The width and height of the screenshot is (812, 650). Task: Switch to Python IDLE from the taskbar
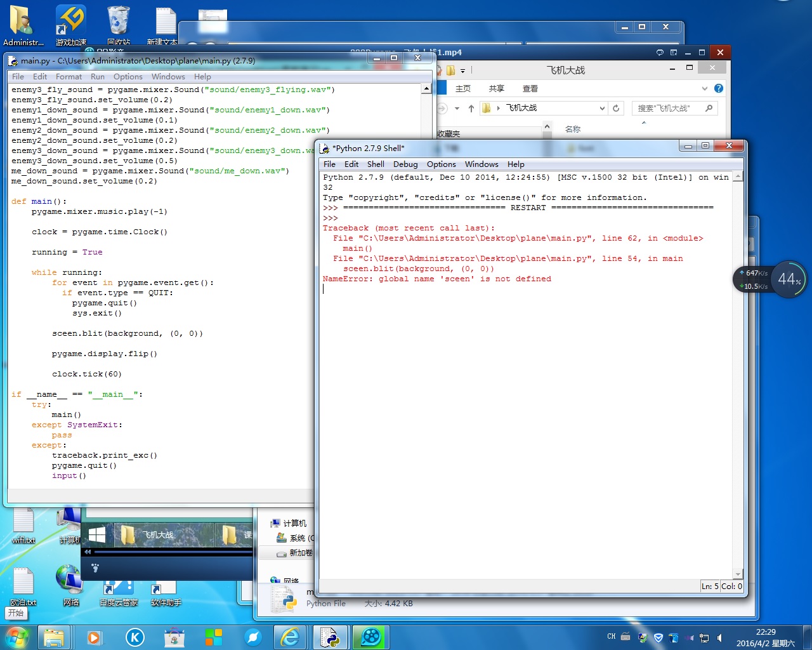[x=330, y=637]
